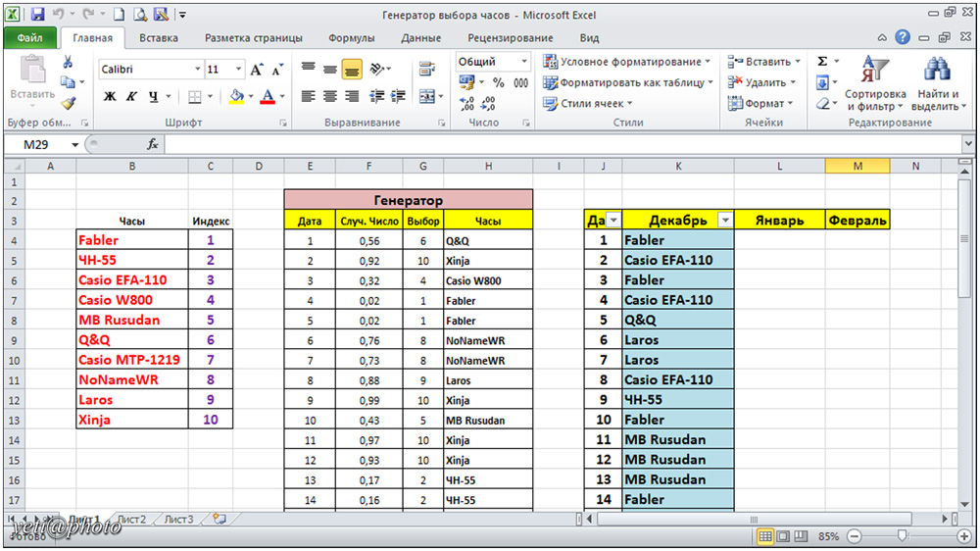980x551 pixels.
Task: Switch to the Лист2 sheet tab
Action: (130, 519)
